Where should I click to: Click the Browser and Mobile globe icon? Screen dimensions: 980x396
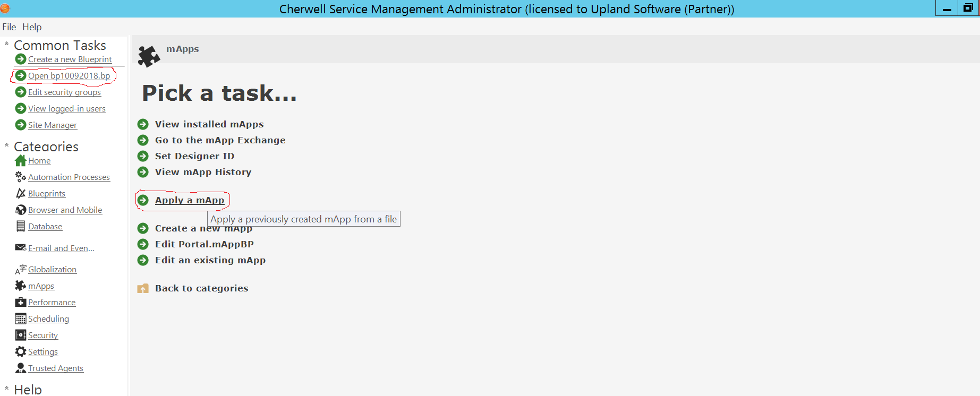pyautogui.click(x=21, y=210)
